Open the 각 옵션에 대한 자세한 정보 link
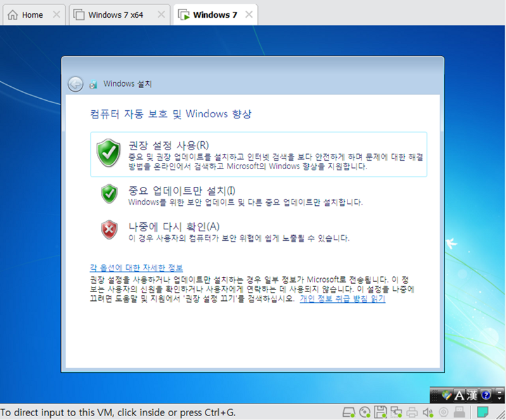 click(x=136, y=267)
